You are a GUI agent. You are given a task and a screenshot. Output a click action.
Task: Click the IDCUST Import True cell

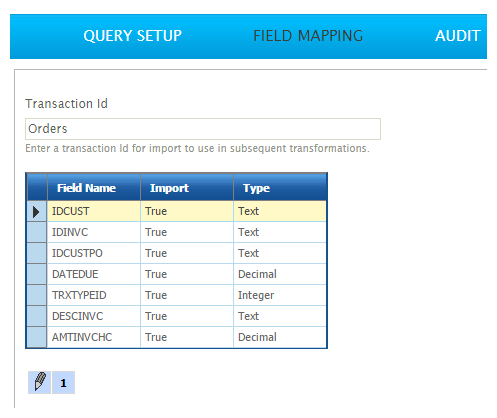(187, 211)
